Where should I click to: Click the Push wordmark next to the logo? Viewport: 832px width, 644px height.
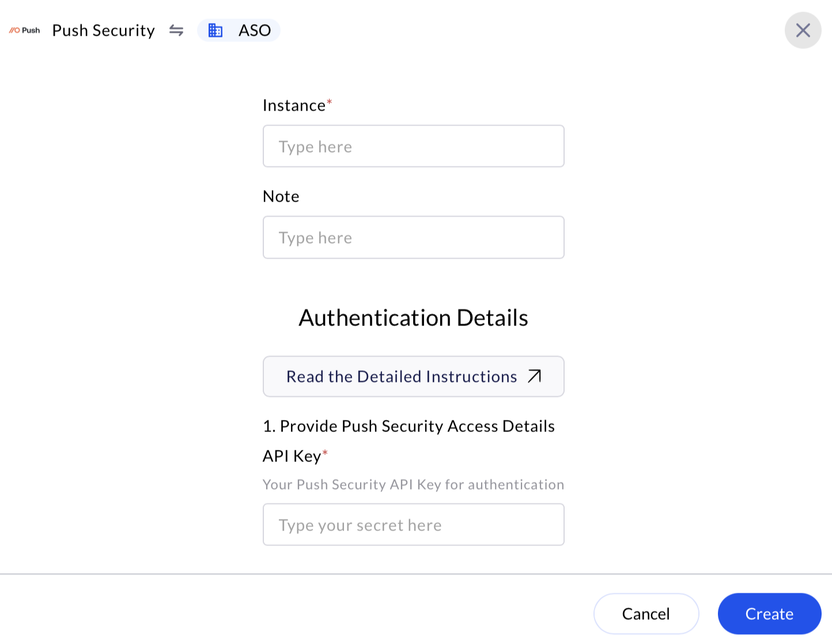pyautogui.click(x=32, y=31)
